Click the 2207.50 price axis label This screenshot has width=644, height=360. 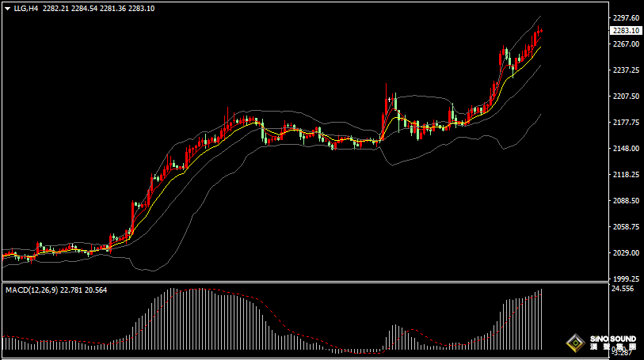(x=626, y=97)
